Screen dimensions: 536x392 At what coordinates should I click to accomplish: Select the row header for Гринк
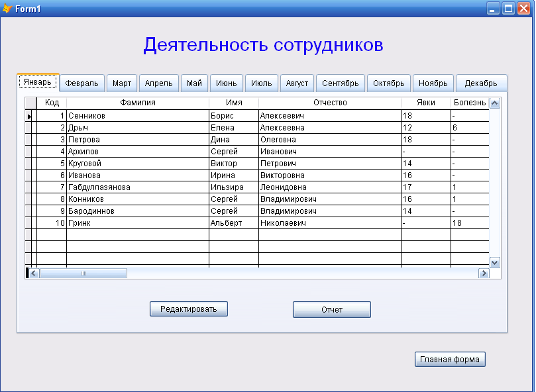coord(30,223)
